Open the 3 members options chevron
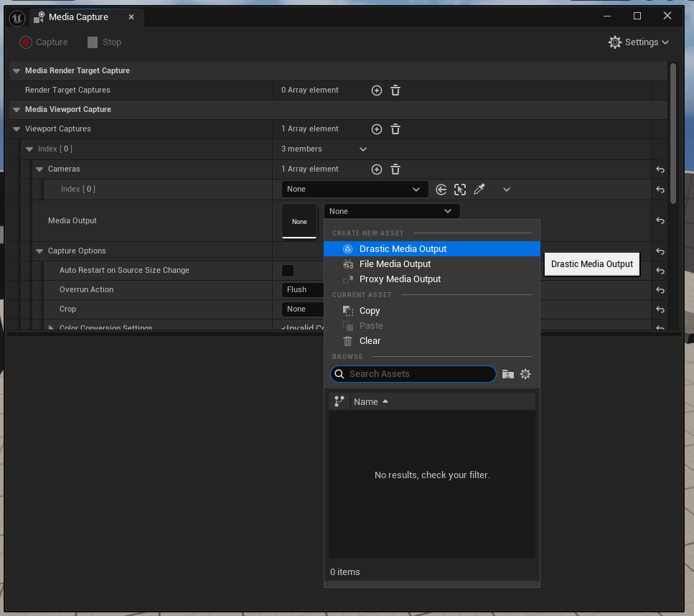This screenshot has width=694, height=616. (363, 149)
